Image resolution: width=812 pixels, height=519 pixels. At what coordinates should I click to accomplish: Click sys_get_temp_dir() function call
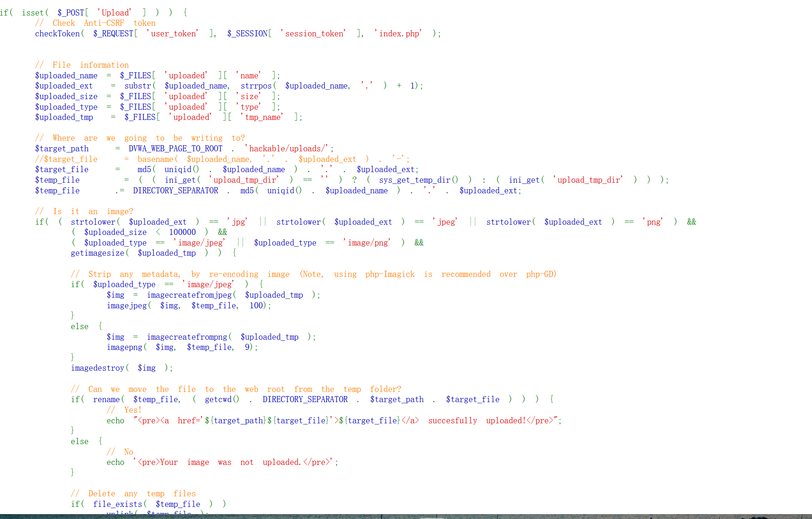point(418,180)
